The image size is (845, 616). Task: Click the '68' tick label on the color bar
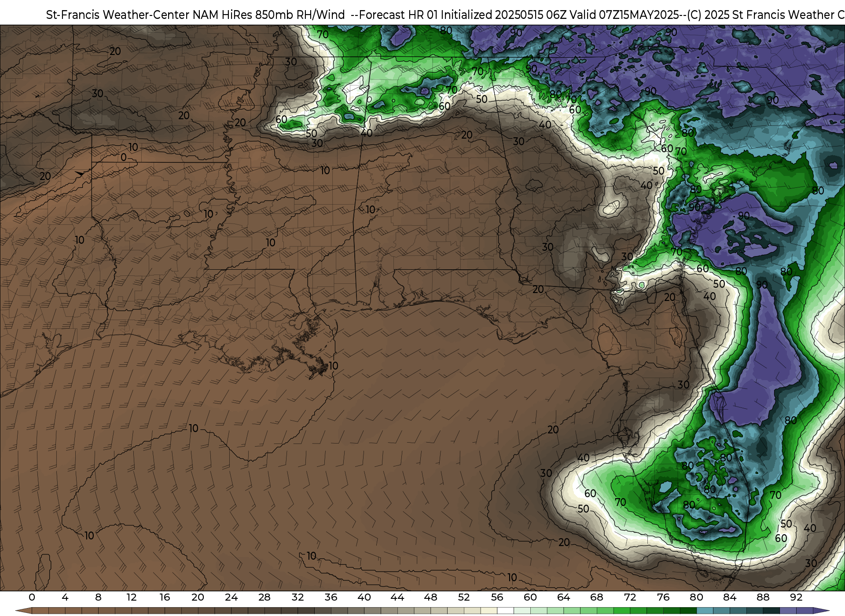click(597, 597)
